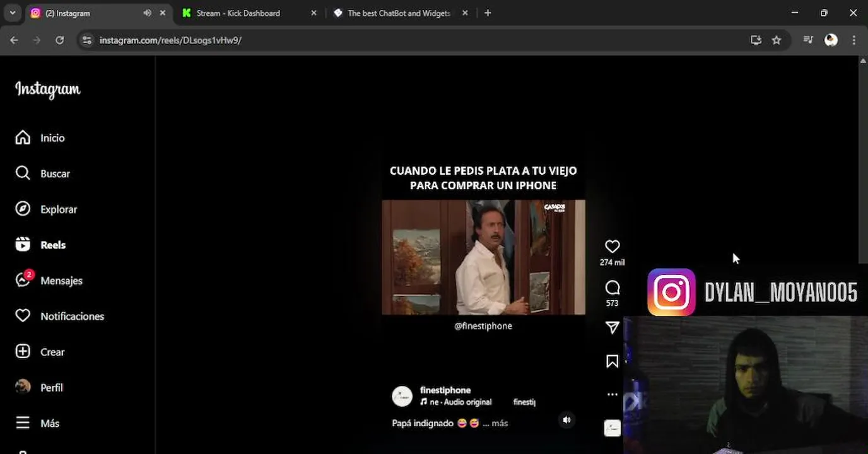
Task: Click the Instagram logo in the sidebar
Action: pyautogui.click(x=48, y=90)
